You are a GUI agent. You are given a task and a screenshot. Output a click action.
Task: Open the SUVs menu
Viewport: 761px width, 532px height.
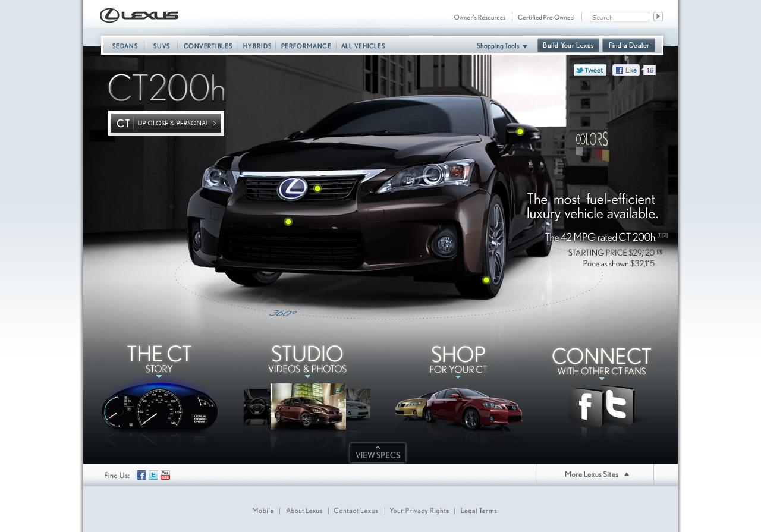click(x=161, y=46)
